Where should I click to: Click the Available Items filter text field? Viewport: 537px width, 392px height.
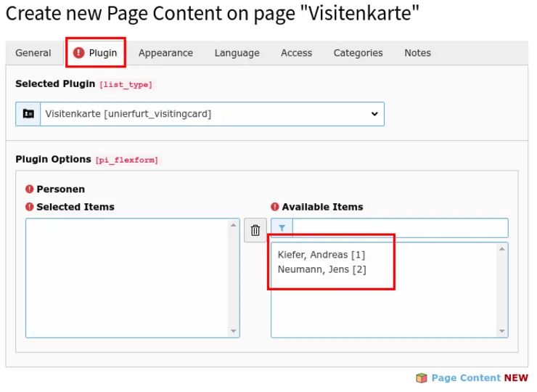[x=400, y=228]
